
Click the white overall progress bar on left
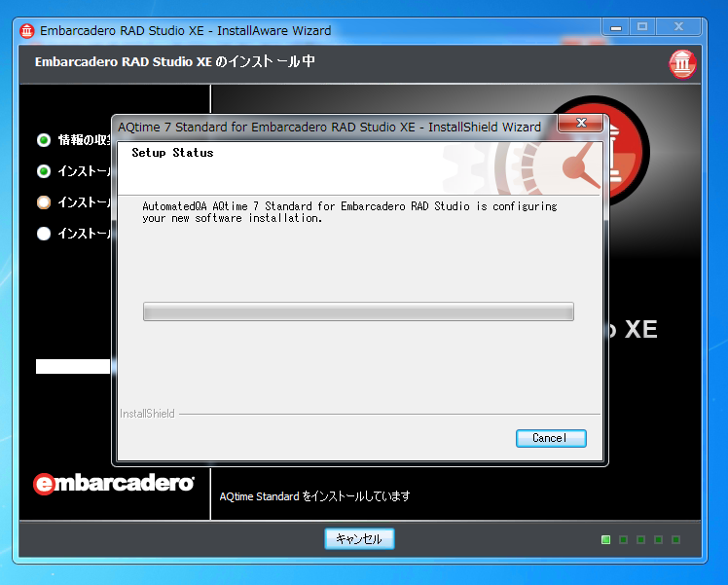click(x=73, y=366)
